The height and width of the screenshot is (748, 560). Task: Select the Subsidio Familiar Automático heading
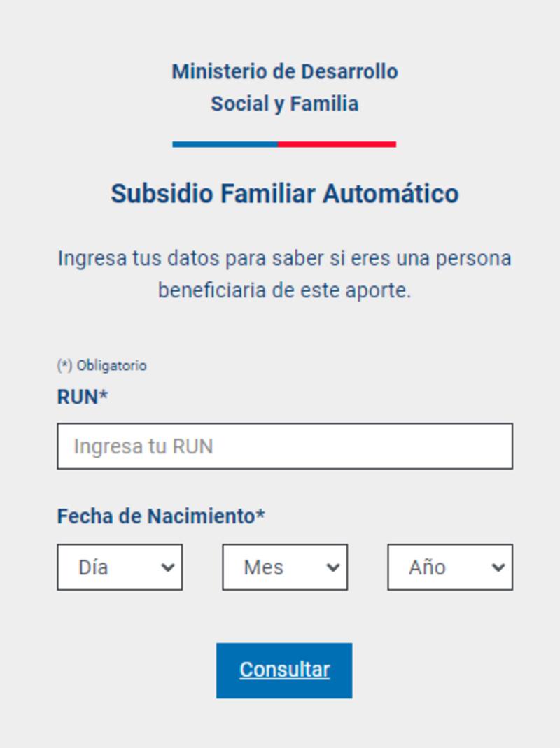(284, 194)
